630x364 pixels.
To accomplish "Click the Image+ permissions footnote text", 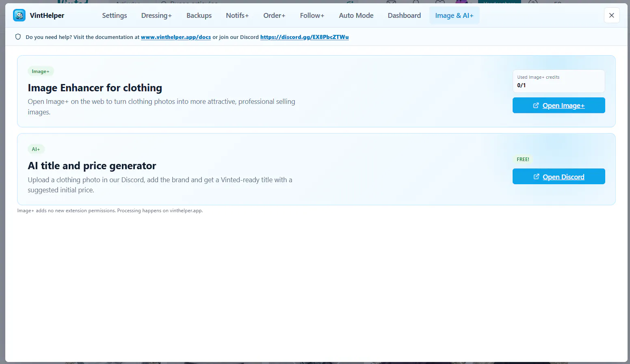I will pos(110,211).
